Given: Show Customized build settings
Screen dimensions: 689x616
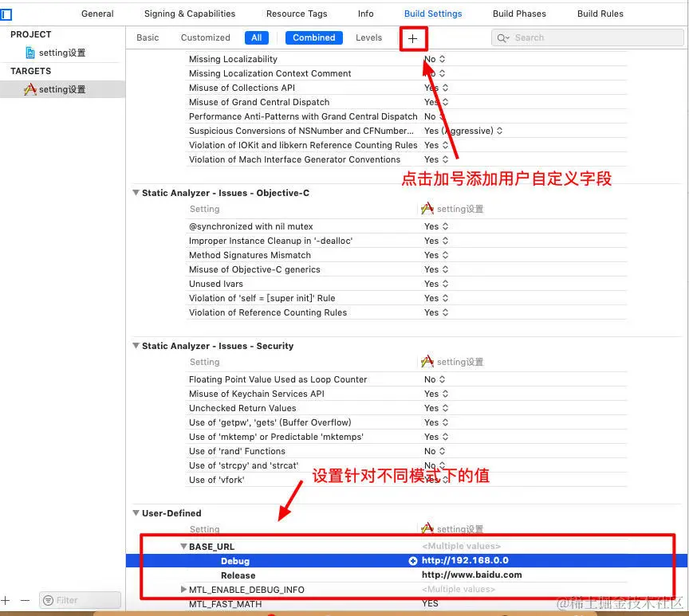Looking at the screenshot, I should coord(205,37).
